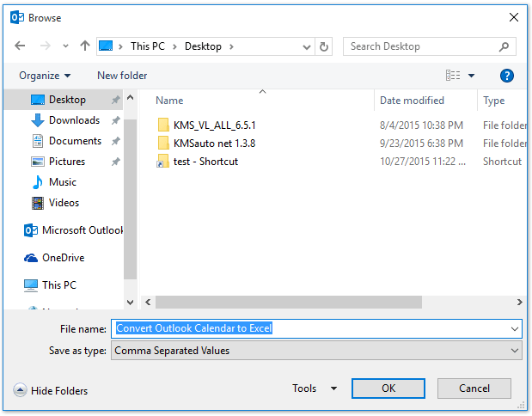The image size is (532, 416).
Task: Go back using the left arrow
Action: click(20, 46)
